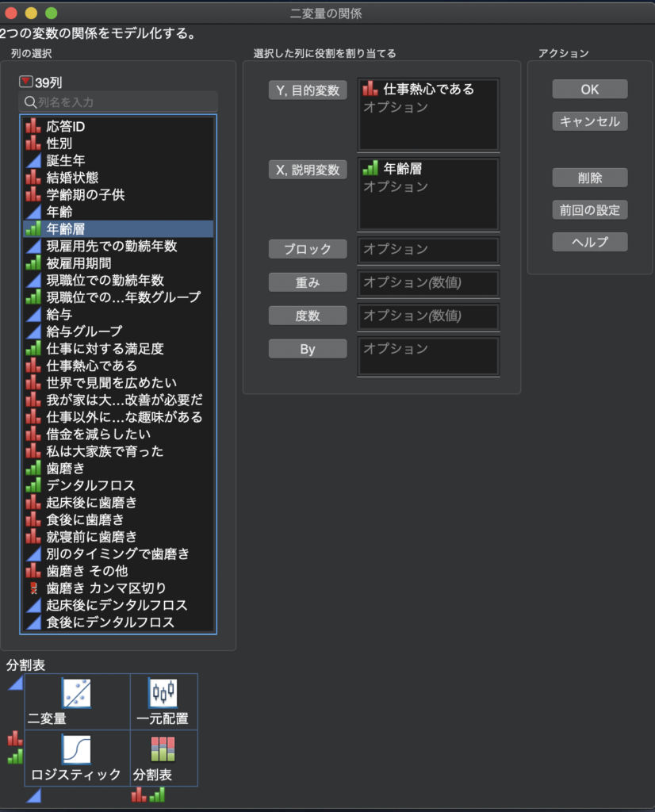Click the 度数 optional numeric field
This screenshot has width=655, height=812.
pos(428,316)
